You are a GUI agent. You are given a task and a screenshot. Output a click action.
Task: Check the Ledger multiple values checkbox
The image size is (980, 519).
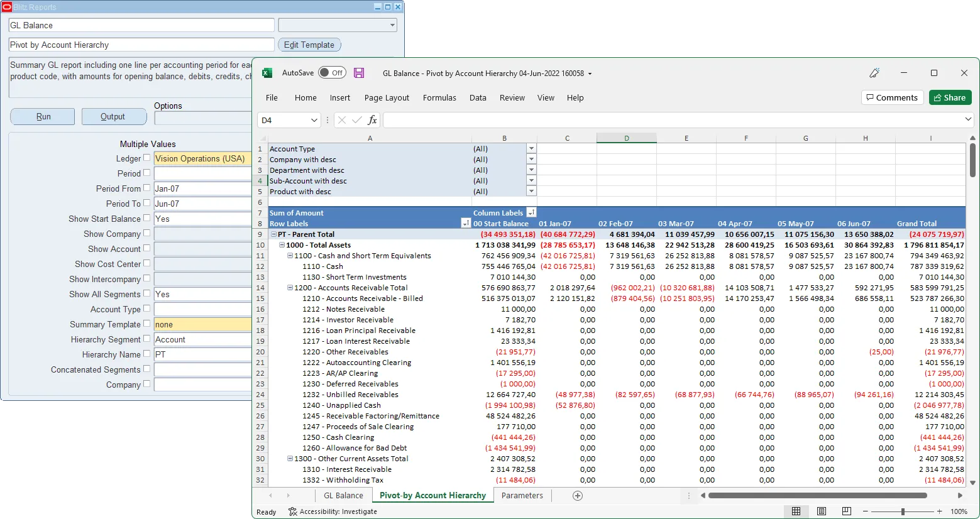click(146, 158)
